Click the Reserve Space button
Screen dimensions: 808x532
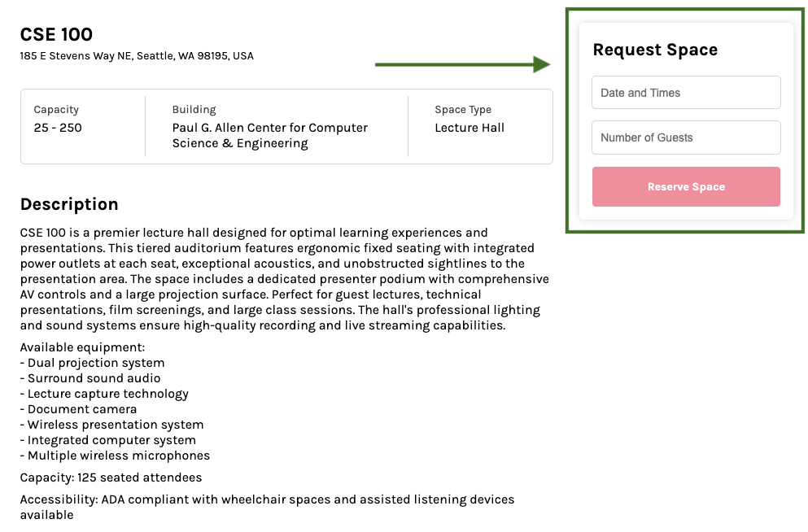(685, 186)
